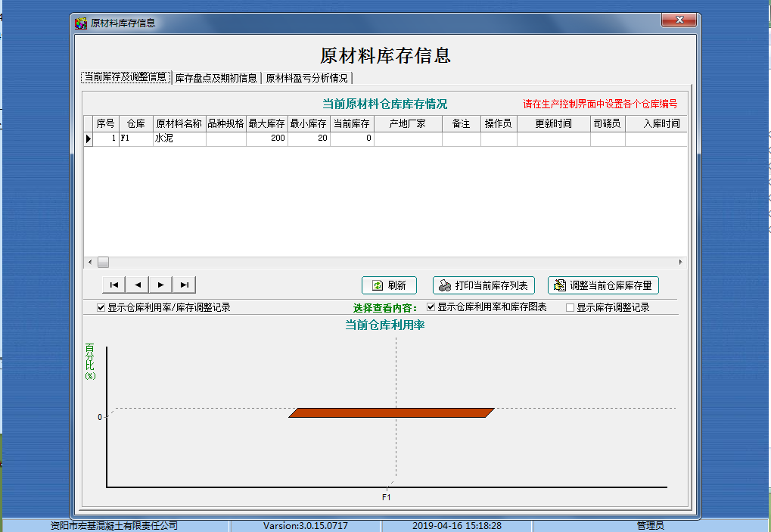The width and height of the screenshot is (771, 532).
Task: Toggle 显示仓库利用率/库存调整记录 checkbox
Action: coord(101,308)
